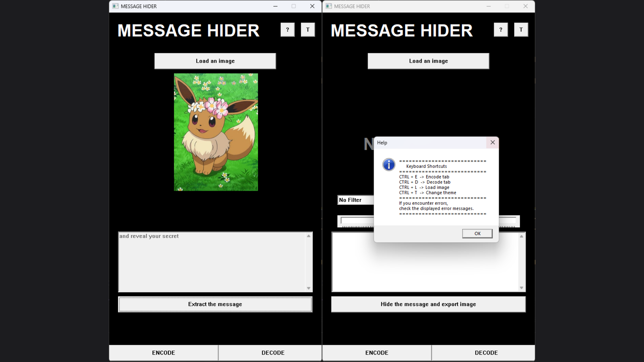
Task: Click the Eevee image preview
Action: 216,132
